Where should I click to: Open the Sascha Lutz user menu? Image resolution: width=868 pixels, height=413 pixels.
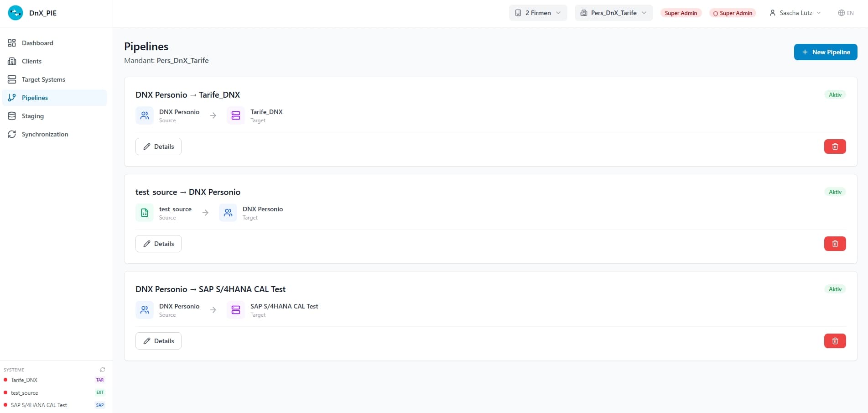(795, 13)
